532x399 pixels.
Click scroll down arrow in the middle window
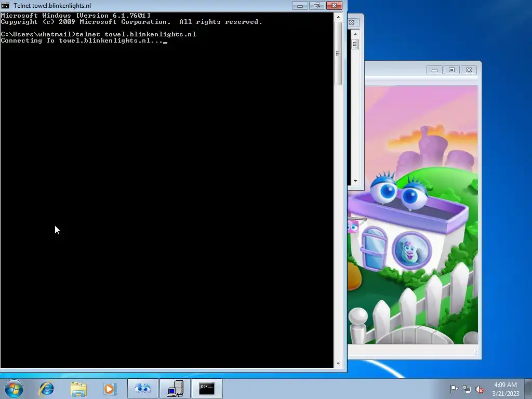point(355,181)
